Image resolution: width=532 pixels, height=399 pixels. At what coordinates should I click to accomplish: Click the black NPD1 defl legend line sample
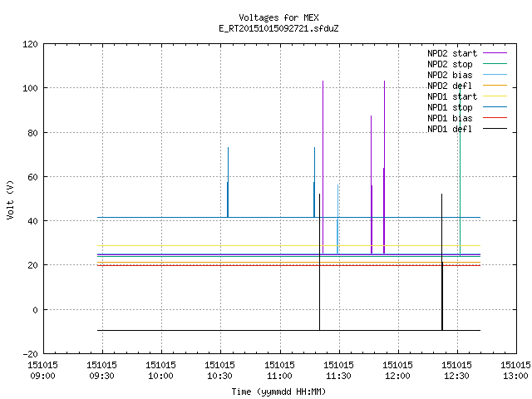click(495, 129)
